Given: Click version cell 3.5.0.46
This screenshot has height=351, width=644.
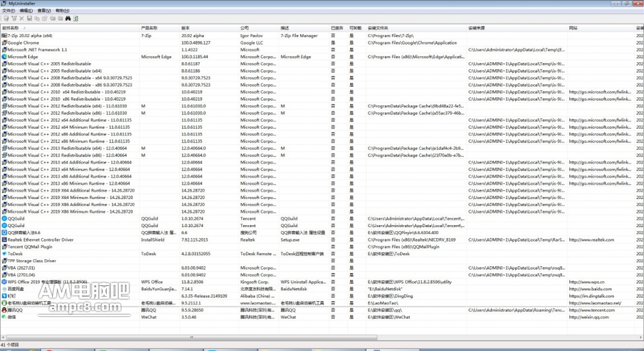Looking at the screenshot, I should pos(188,317).
